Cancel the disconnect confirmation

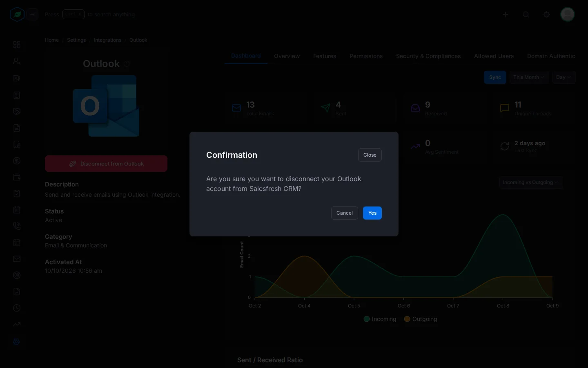pyautogui.click(x=344, y=213)
